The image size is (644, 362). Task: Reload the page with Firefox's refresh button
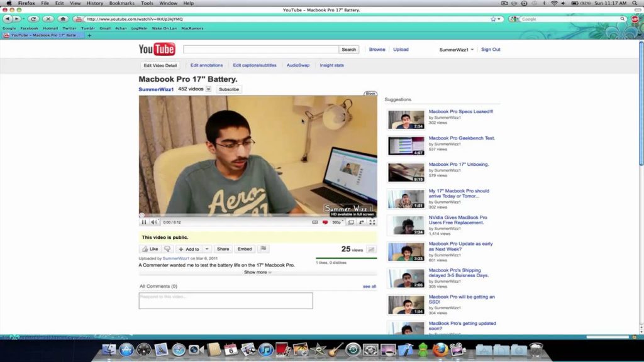point(33,19)
